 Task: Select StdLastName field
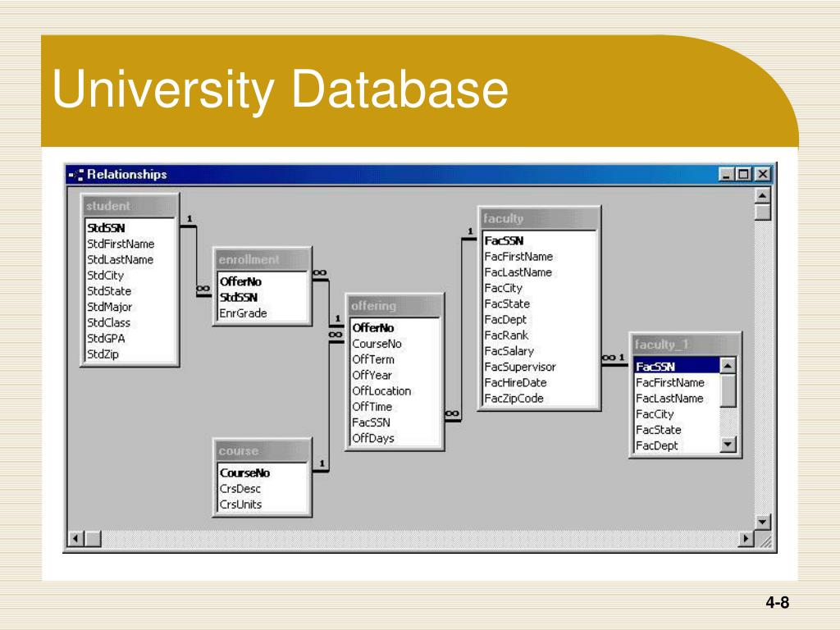click(x=120, y=259)
